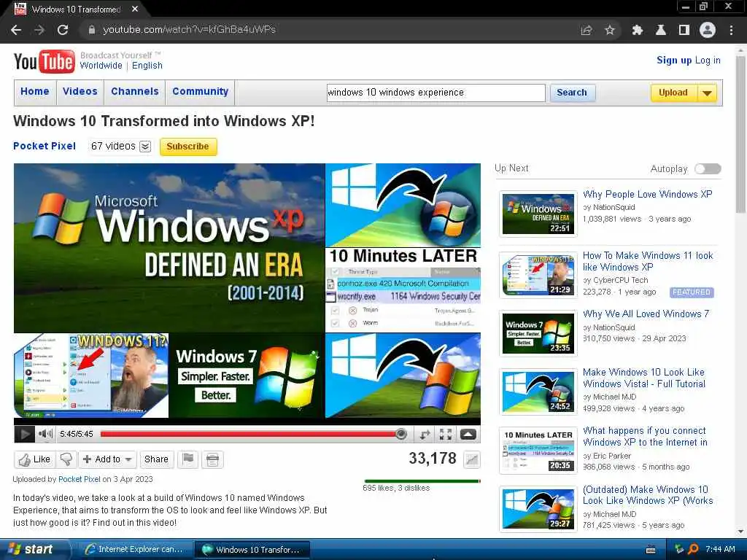Image resolution: width=747 pixels, height=560 pixels.
Task: Click the YouTube search input field
Action: tap(436, 93)
